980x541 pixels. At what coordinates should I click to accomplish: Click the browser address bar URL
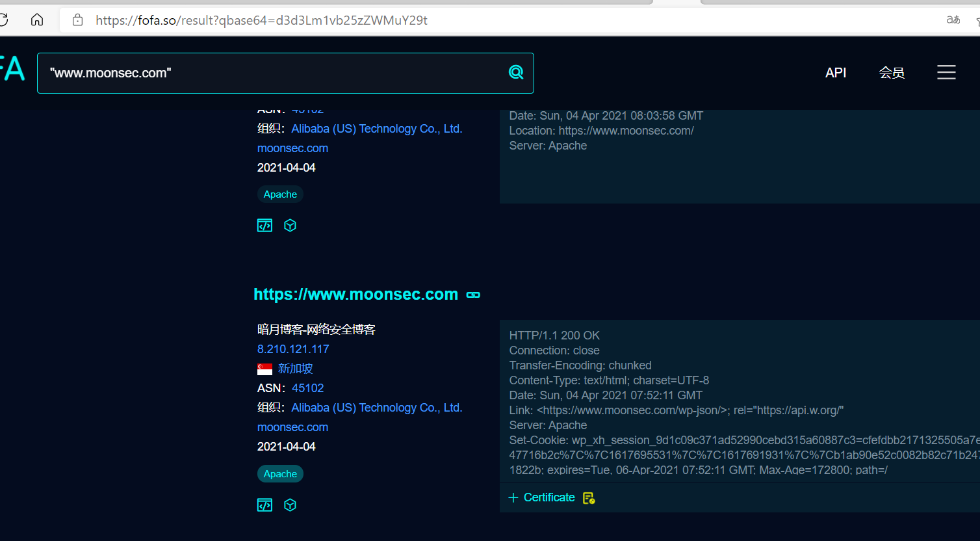tap(261, 20)
